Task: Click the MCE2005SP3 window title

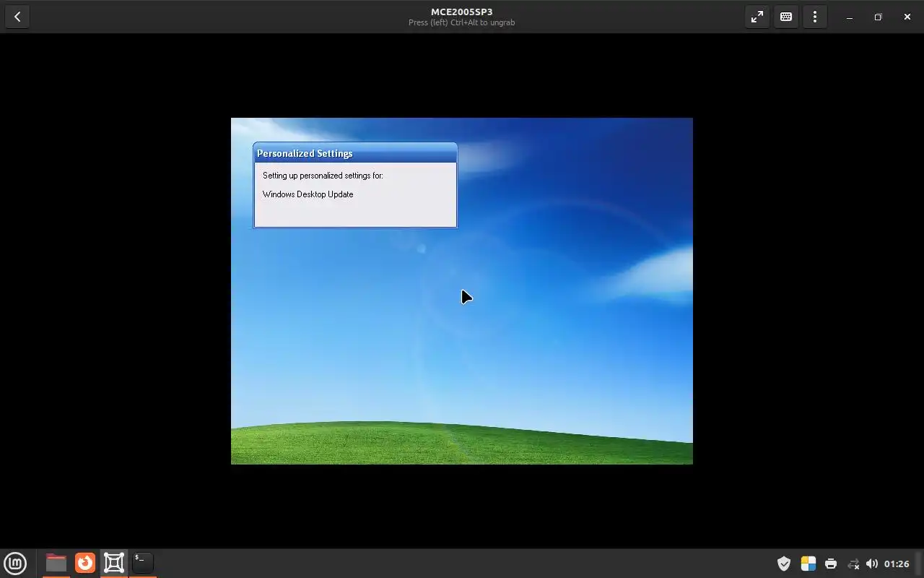Action: [x=462, y=12]
